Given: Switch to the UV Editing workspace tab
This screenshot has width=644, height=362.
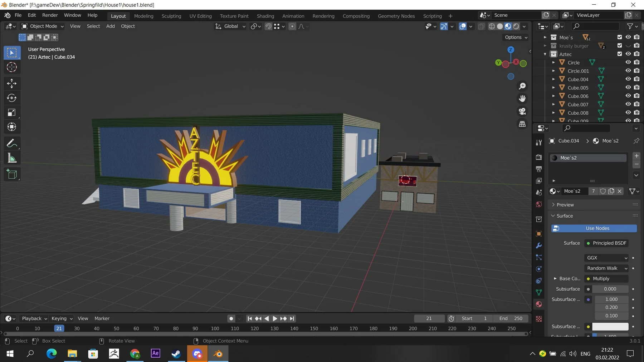Looking at the screenshot, I should 200,16.
